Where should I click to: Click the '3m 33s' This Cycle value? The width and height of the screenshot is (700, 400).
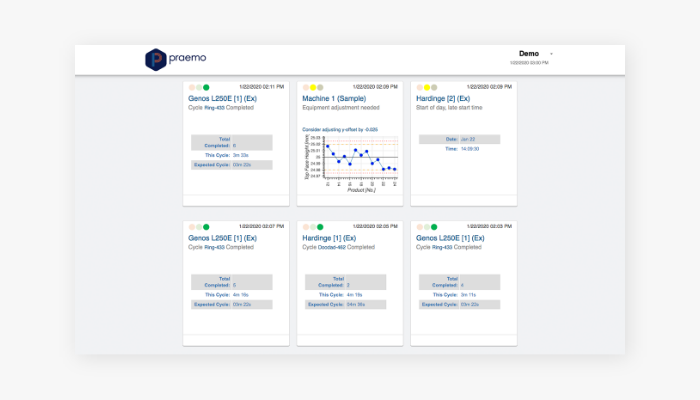(241, 155)
